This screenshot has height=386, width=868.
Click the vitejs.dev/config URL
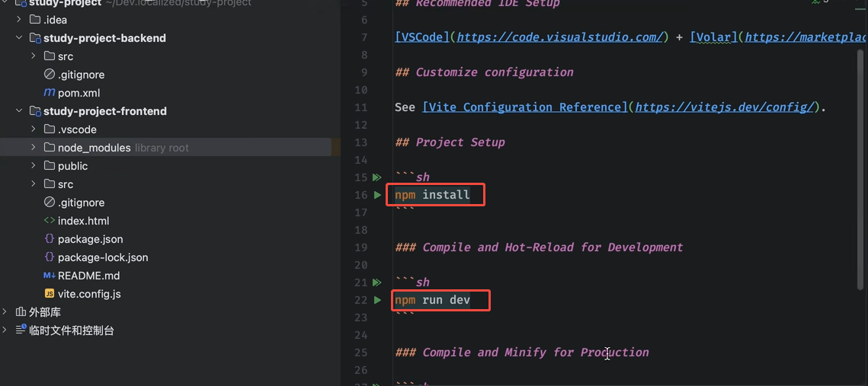pos(725,107)
